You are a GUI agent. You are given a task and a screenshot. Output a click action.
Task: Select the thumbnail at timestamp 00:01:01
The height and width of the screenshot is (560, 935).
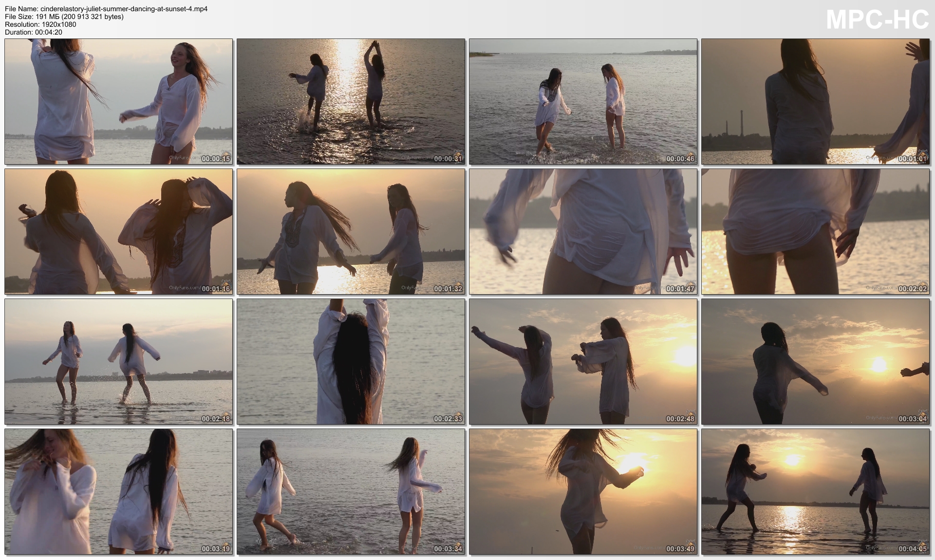(x=816, y=102)
